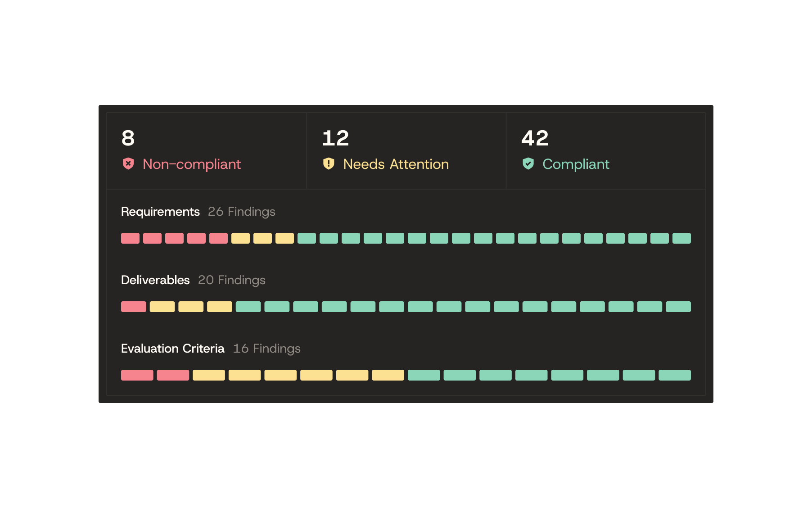Select the 42 compliant count
This screenshot has width=812, height=508.
(535, 138)
